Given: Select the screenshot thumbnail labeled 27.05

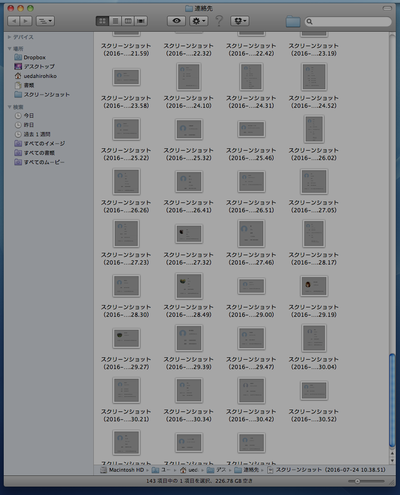Looking at the screenshot, I should click(314, 181).
